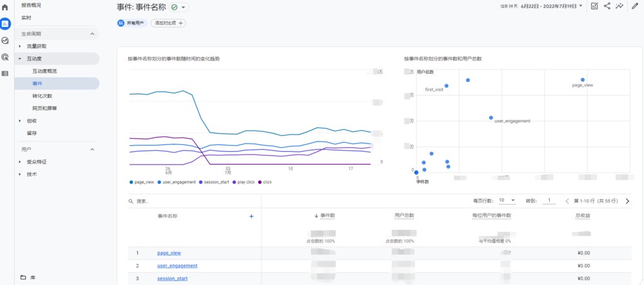The image size is (644, 285).
Task: Open the page_view event link in table
Action: click(169, 253)
